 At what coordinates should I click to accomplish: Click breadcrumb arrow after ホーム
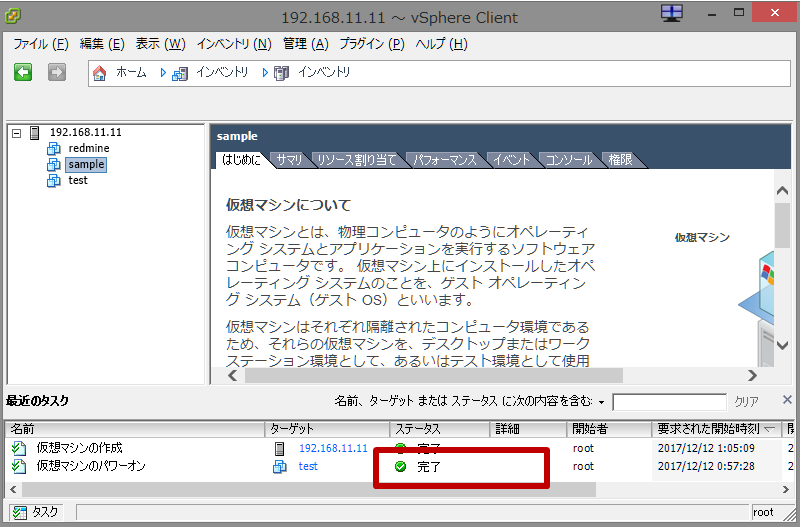163,73
